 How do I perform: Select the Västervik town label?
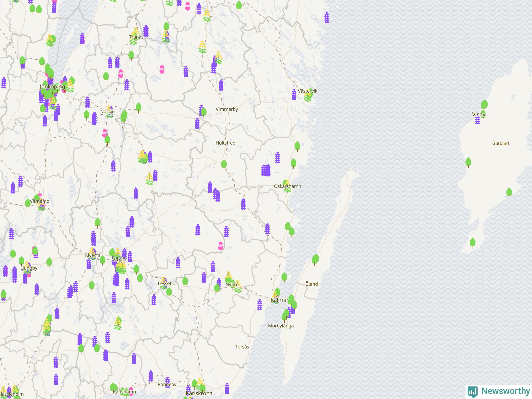308,91
